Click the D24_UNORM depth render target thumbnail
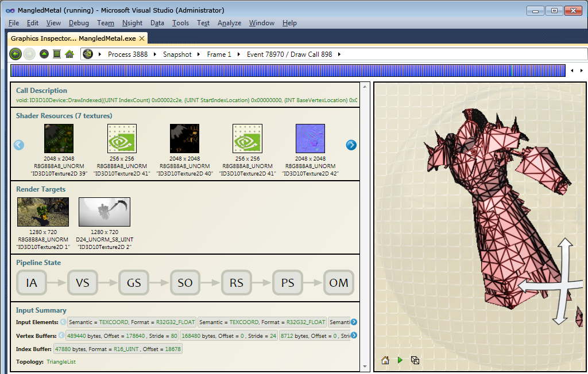 (104, 212)
